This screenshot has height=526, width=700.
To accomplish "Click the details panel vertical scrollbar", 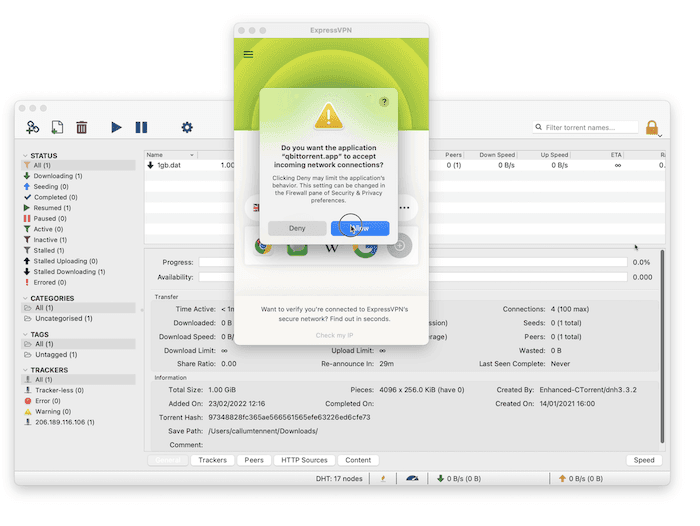I will click(x=662, y=346).
